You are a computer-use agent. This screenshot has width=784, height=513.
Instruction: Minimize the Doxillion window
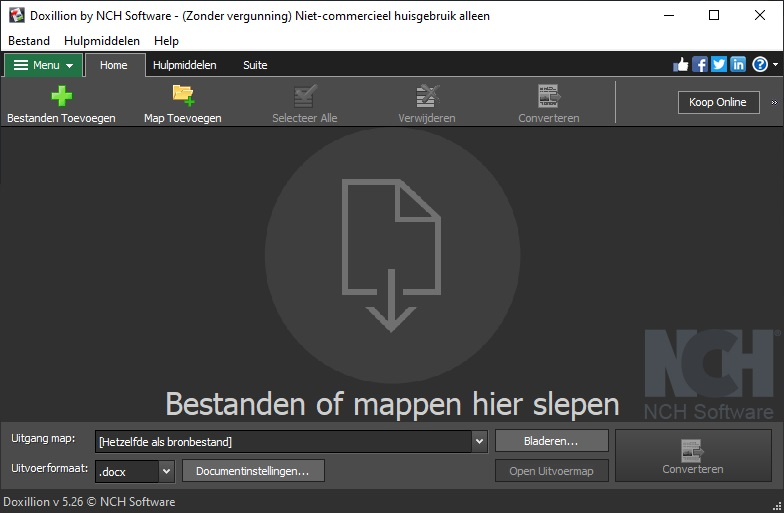[x=669, y=15]
